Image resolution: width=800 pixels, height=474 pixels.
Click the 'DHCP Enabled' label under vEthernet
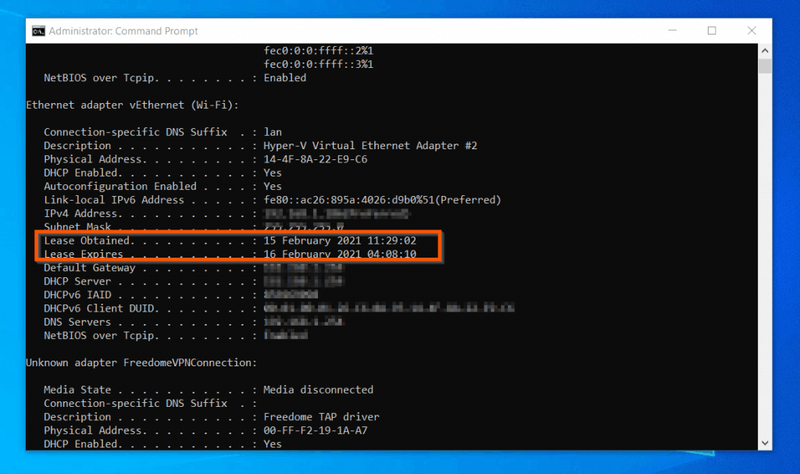point(83,173)
